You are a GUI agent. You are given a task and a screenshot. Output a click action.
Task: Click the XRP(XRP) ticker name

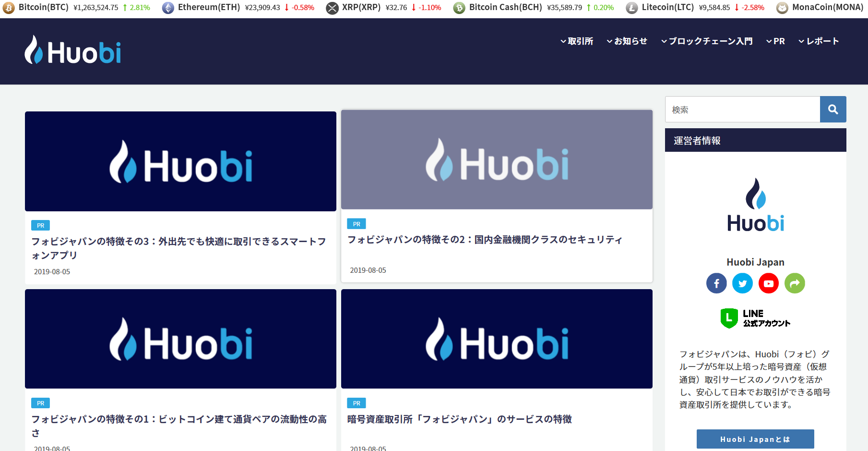click(x=361, y=7)
